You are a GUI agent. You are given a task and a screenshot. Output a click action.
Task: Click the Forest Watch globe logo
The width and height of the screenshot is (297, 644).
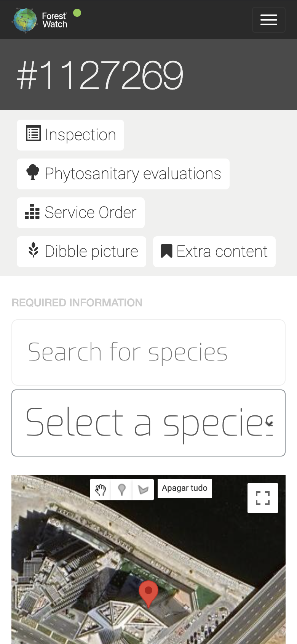coord(25,20)
